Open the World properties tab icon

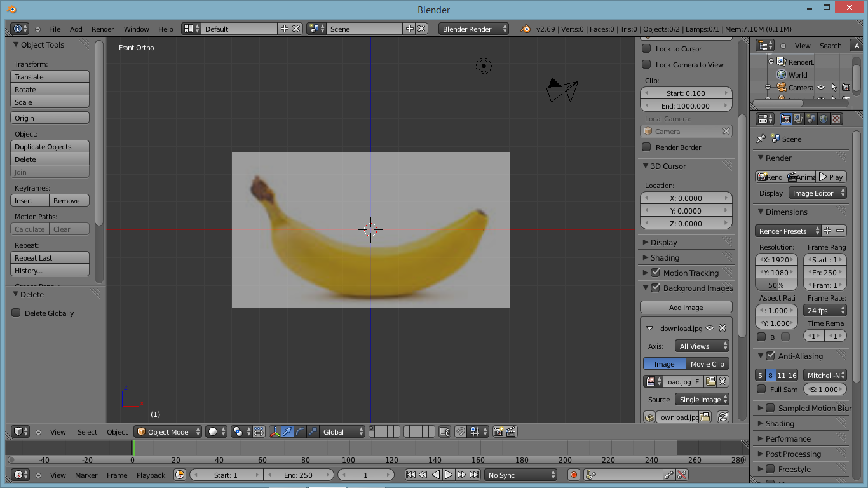[824, 119]
